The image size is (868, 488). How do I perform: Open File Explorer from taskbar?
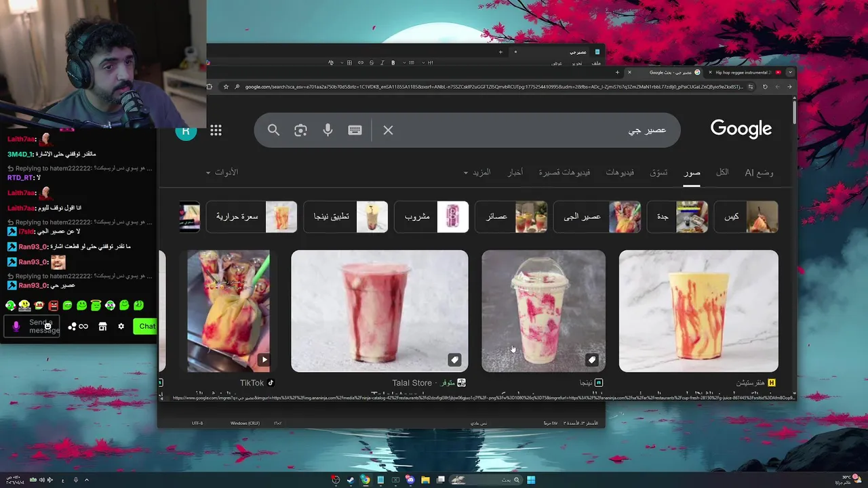point(425,480)
